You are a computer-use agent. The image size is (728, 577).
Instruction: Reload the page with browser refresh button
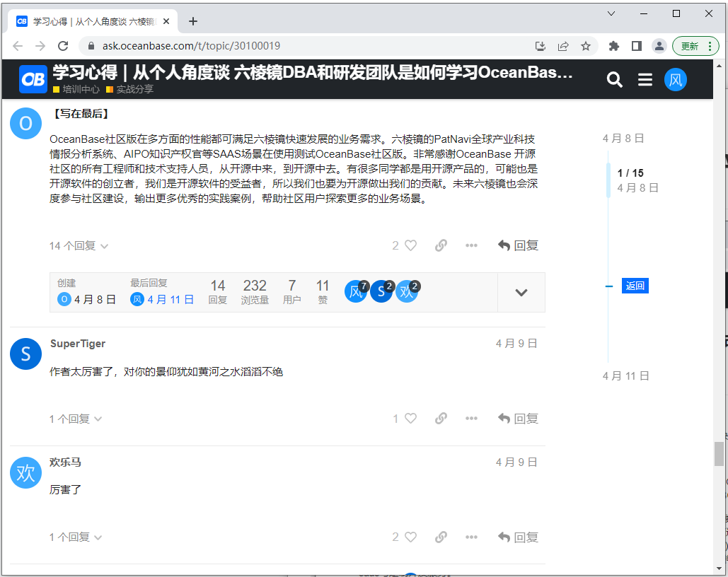click(x=63, y=46)
